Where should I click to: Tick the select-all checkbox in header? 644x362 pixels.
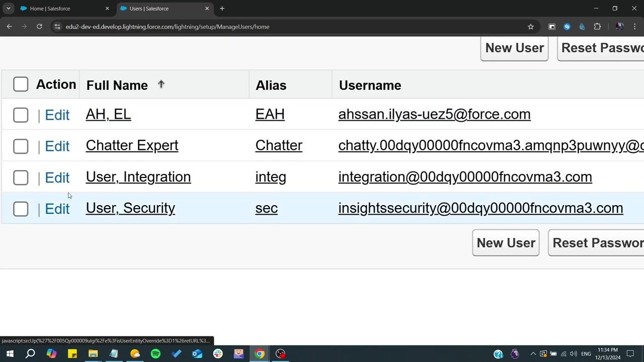(21, 84)
